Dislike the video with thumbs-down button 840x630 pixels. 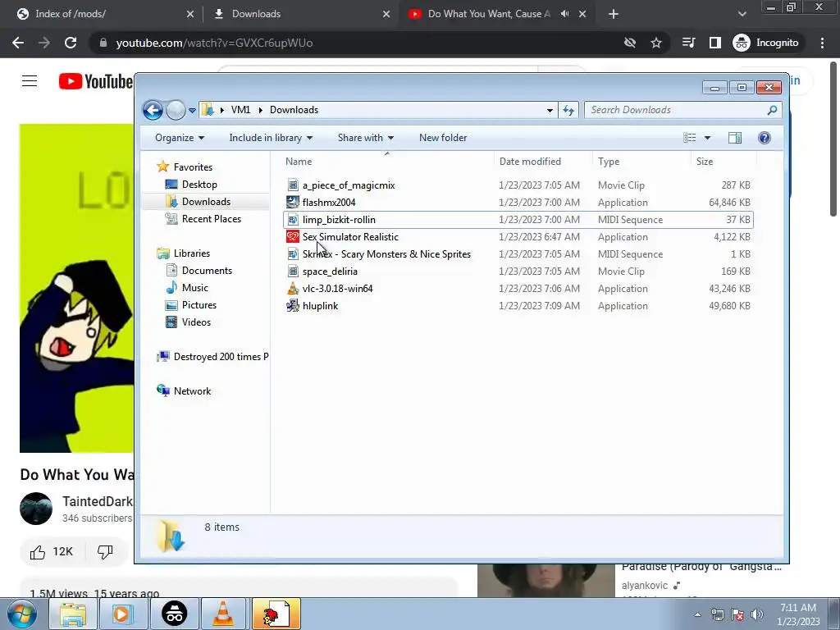click(x=105, y=552)
